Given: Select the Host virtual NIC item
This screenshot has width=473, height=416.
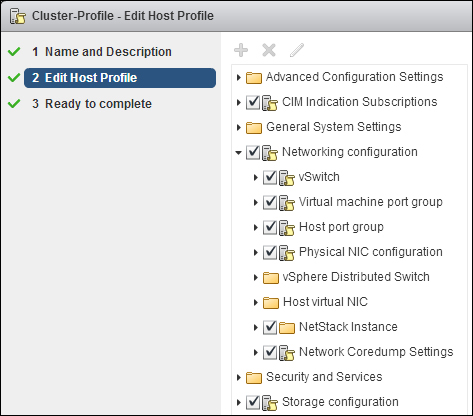Looking at the screenshot, I should click(325, 302).
